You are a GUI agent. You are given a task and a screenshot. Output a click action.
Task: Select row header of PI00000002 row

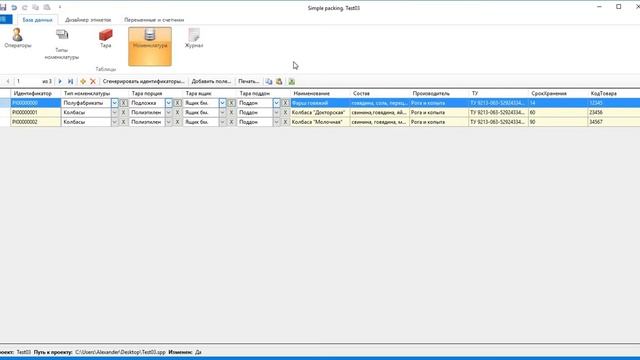coord(5,122)
